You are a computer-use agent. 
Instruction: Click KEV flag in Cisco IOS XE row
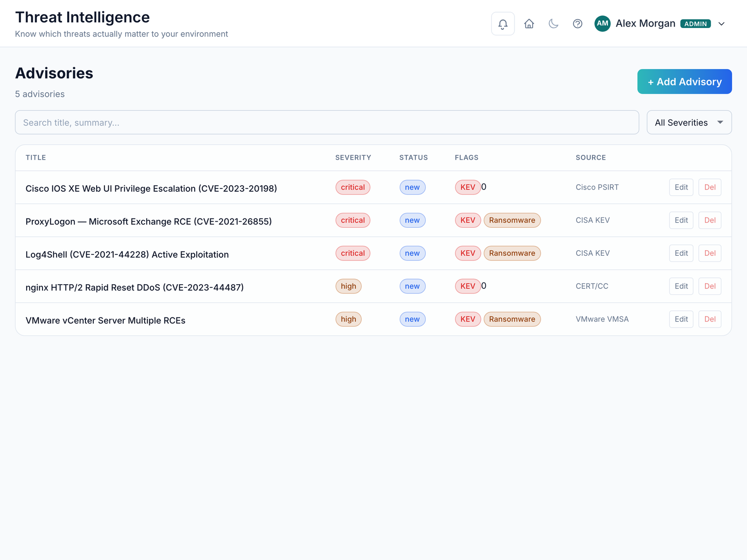pos(468,187)
